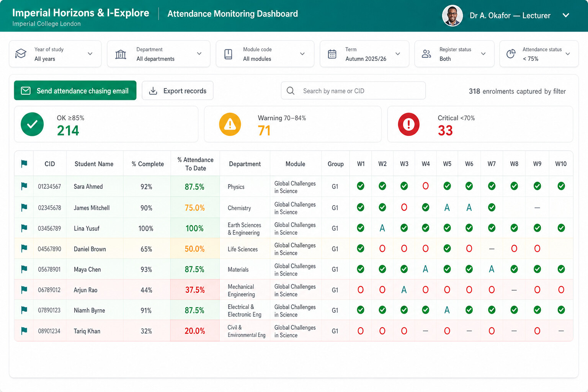Expand the user account menu chevron
The image size is (588, 392).
(566, 15)
